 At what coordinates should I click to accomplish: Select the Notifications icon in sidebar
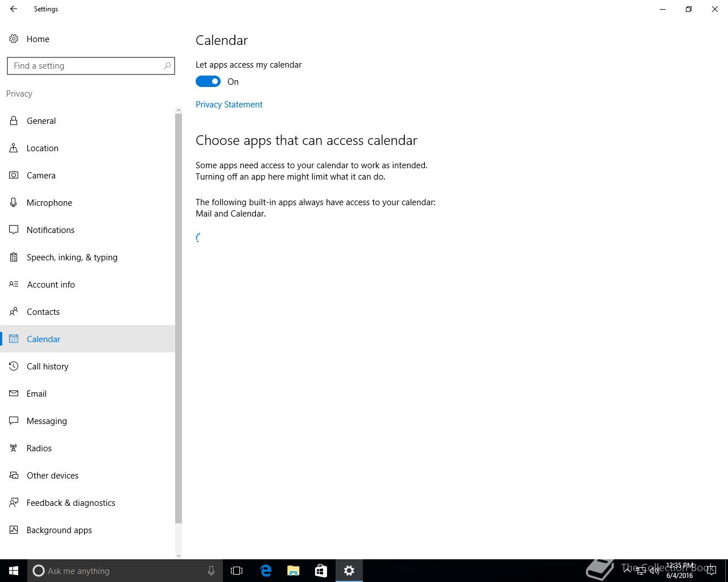(14, 230)
